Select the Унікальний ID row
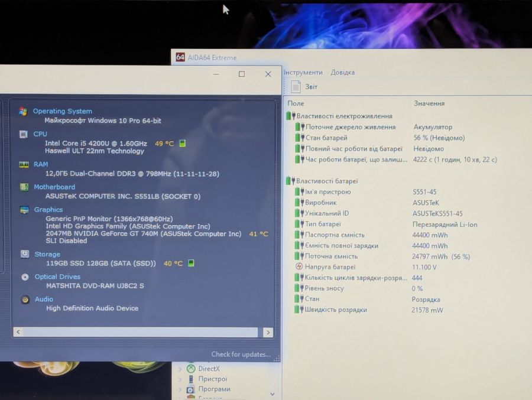The image size is (532, 400). point(378,213)
